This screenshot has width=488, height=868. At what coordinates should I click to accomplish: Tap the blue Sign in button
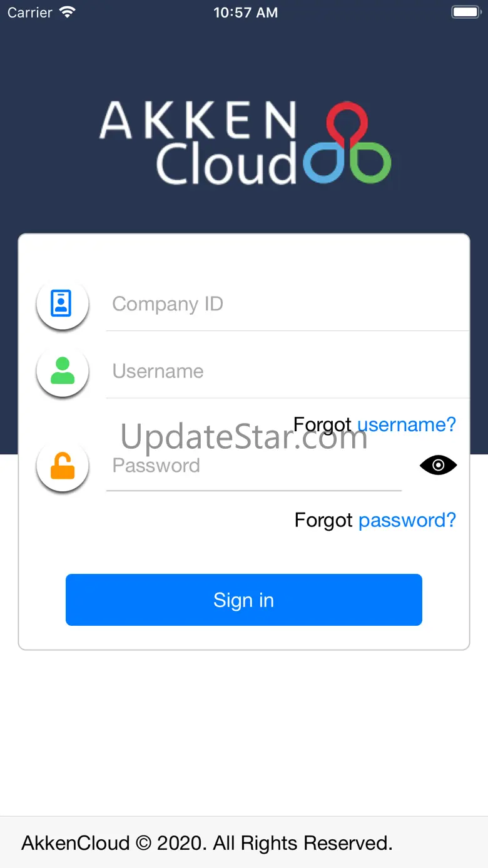pos(244,600)
